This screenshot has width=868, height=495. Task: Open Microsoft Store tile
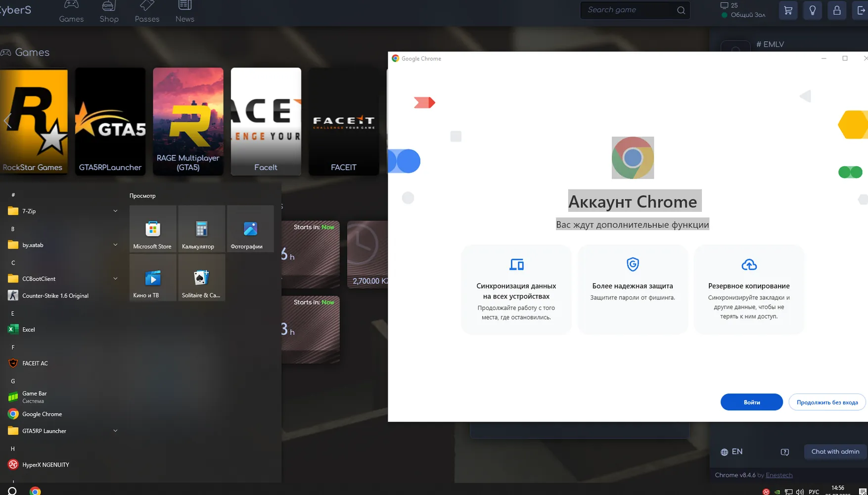click(153, 229)
